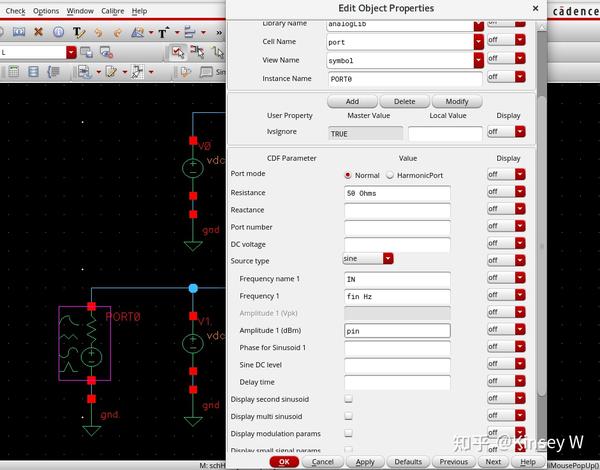
Task: Enable Display second sinusoid checkbox
Action: click(x=348, y=399)
